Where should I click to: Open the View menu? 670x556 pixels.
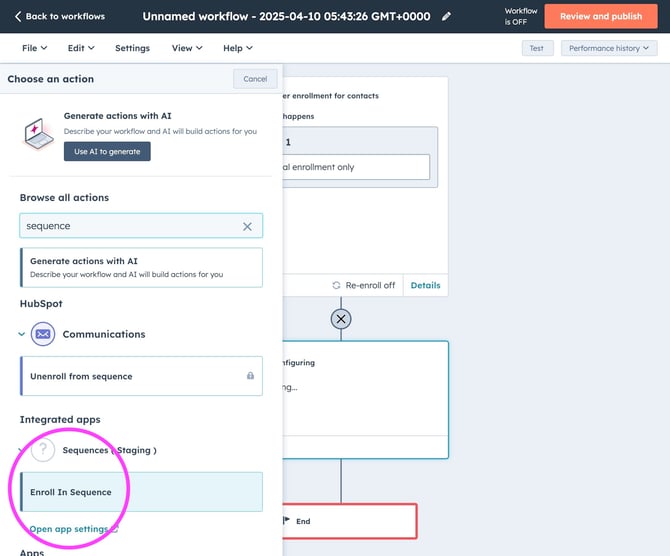(187, 48)
